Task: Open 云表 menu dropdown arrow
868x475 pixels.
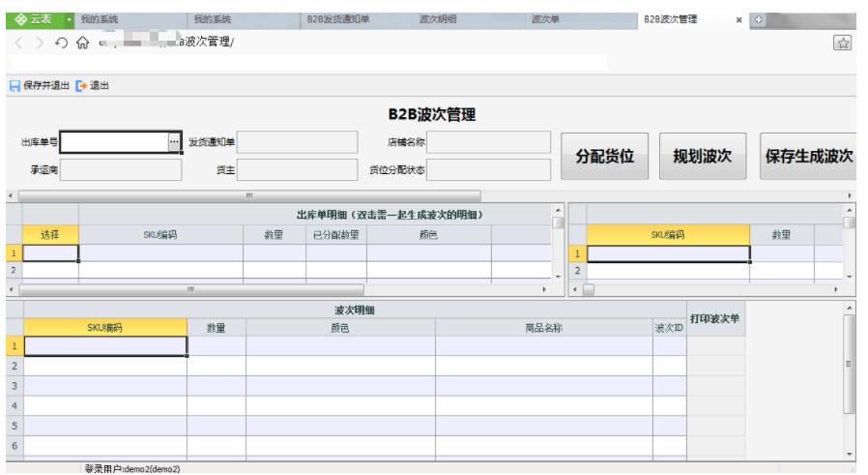Action: coord(69,20)
